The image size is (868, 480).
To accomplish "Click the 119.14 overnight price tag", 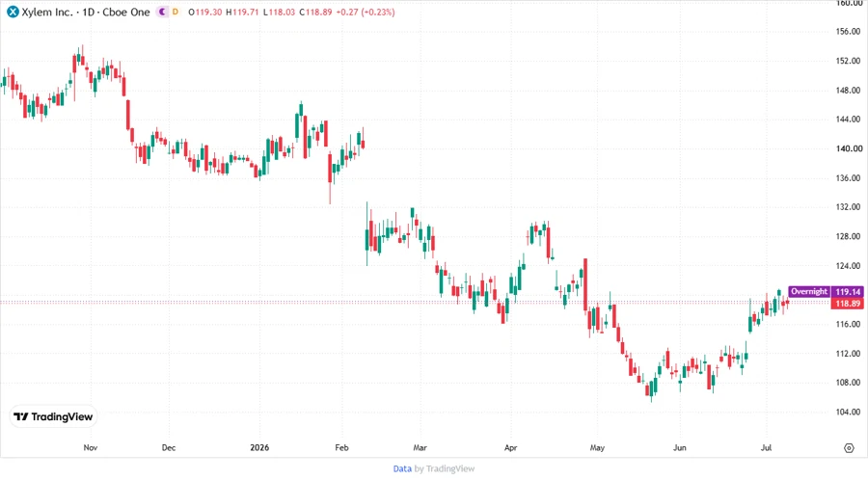I will (x=848, y=291).
